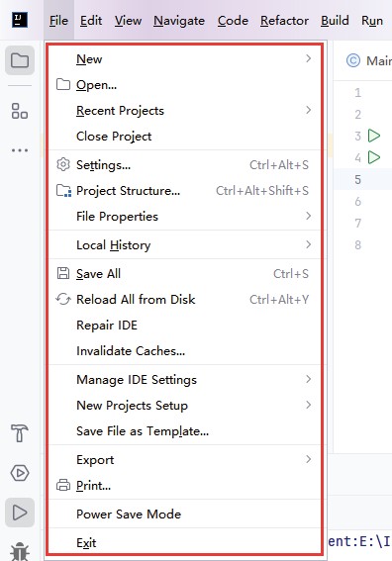Click the run gutter arrow on line 4

[x=374, y=157]
